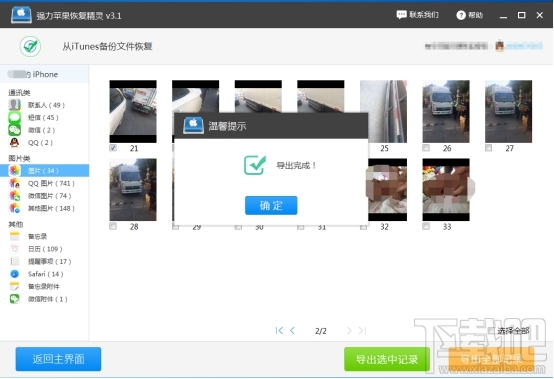
Task: Click the 图片类 category label
Action: coord(19,158)
